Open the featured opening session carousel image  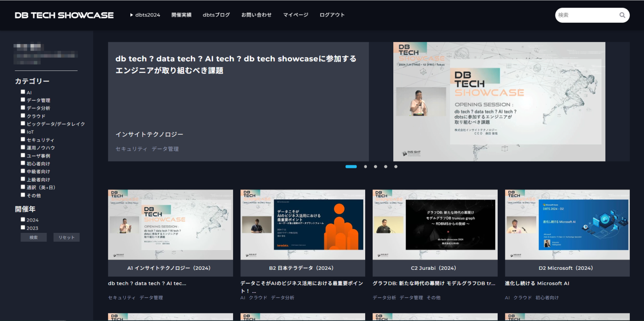coord(499,102)
